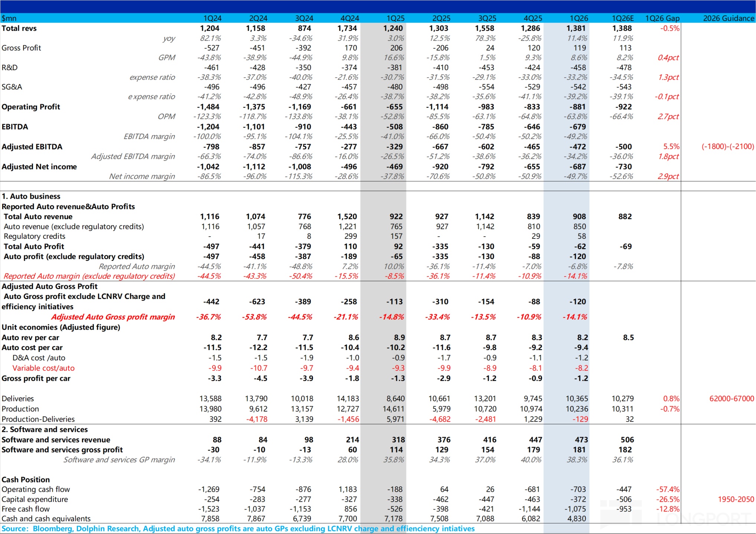Screen dimensions: 756x534
Task: Select the "2026 Guidance" column header
Action: 729,18
